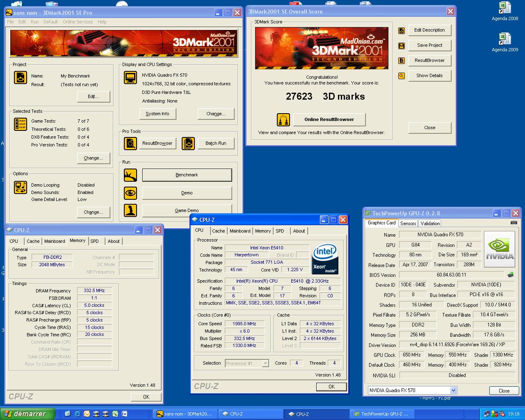Click the Close button in GPU-Z
Image resolution: width=525 pixels, height=420 pixels.
click(504, 391)
